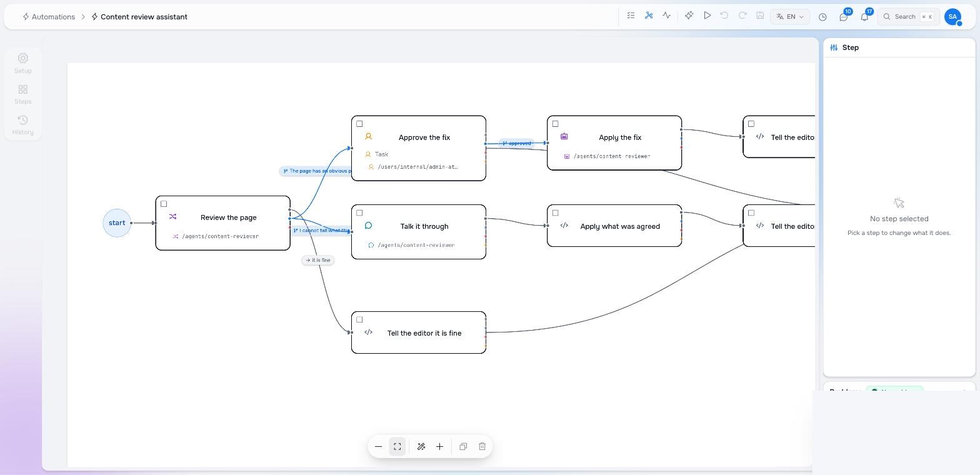Click 'Tell the editor it is fine' step title

(x=424, y=333)
